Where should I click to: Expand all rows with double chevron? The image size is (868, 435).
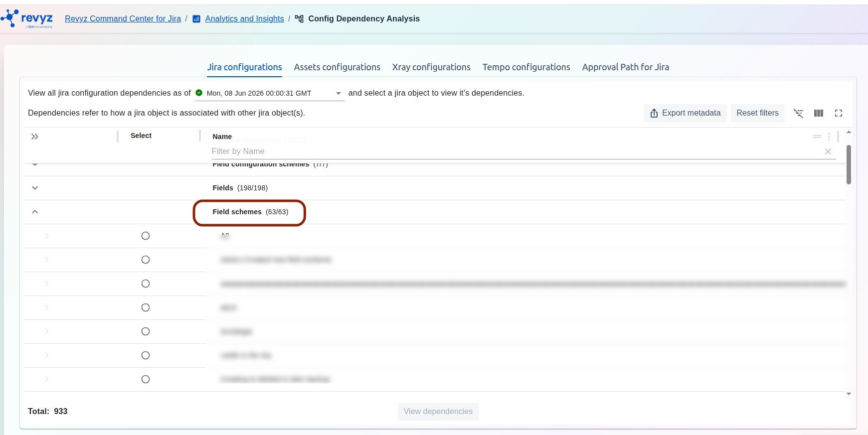click(35, 137)
